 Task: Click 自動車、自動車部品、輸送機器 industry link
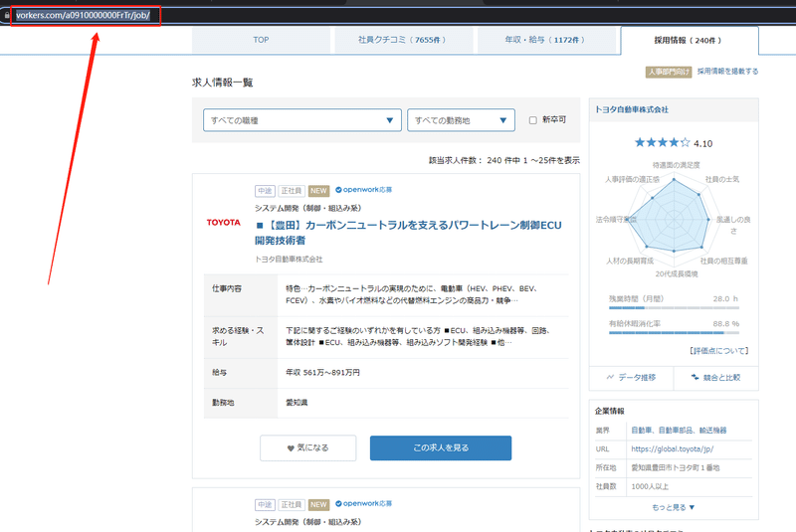[679, 430]
